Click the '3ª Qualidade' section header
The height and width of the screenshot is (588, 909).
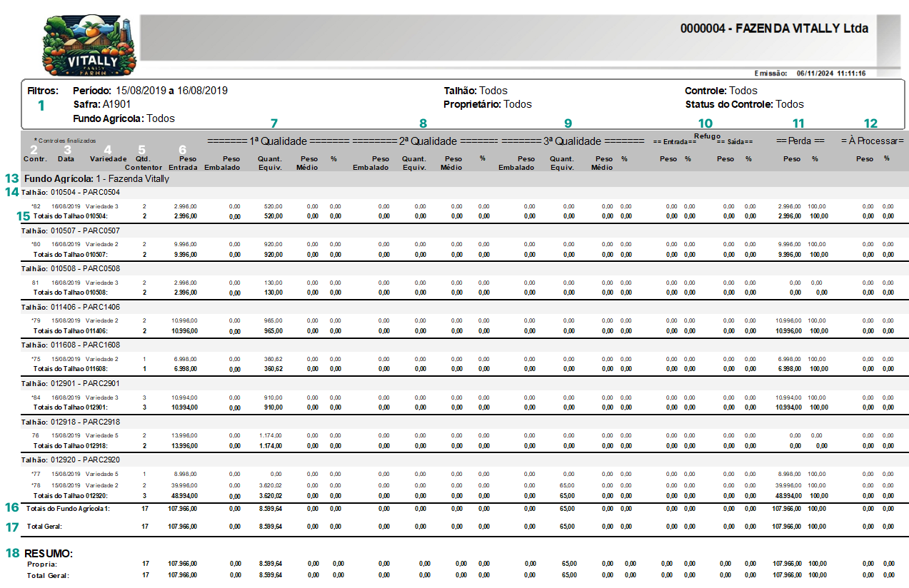click(x=574, y=141)
